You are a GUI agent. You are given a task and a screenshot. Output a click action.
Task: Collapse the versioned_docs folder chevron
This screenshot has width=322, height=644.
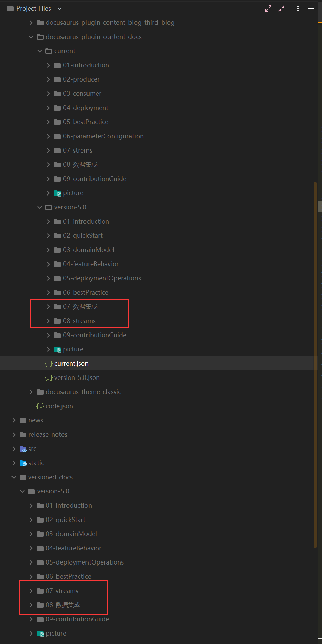pos(14,477)
